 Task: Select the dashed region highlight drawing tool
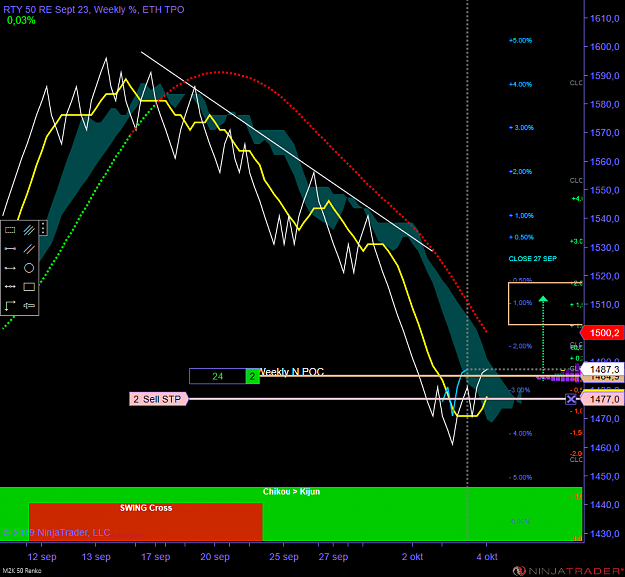(x=10, y=230)
